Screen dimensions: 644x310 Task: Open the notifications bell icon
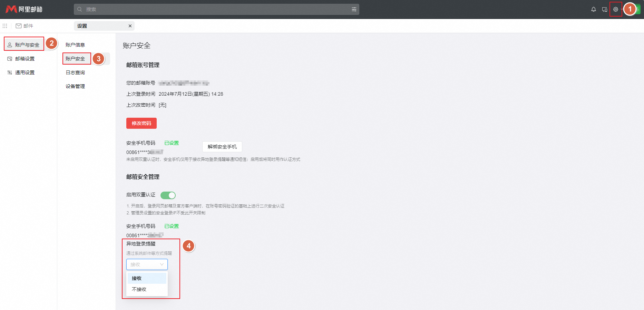pyautogui.click(x=593, y=9)
